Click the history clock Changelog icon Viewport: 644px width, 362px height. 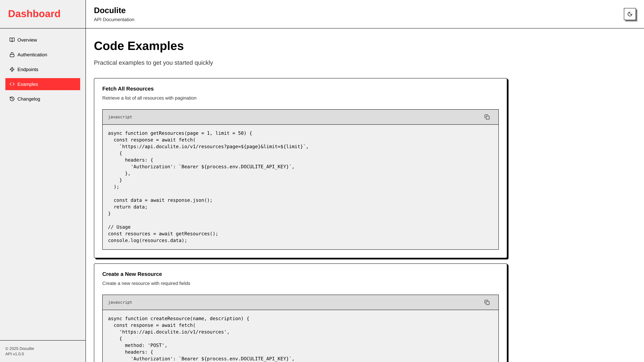click(12, 99)
